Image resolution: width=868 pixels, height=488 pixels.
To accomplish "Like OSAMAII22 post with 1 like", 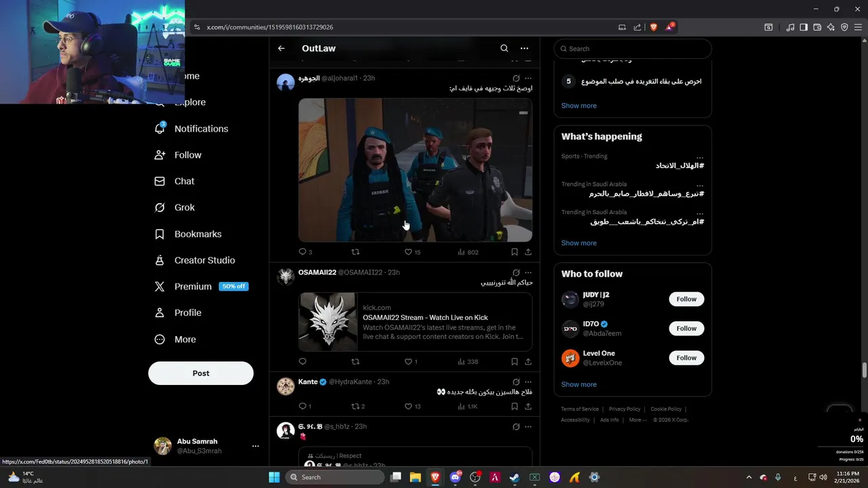I will [x=411, y=361].
